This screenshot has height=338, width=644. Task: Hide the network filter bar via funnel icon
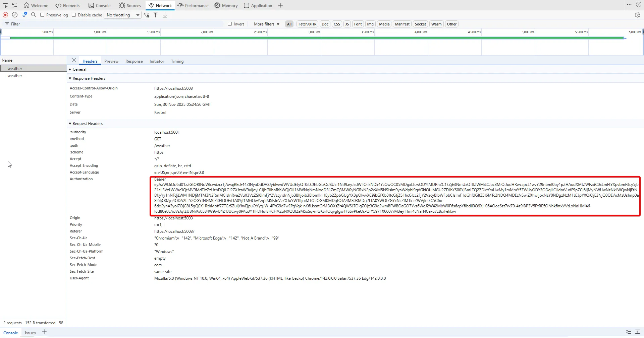[x=24, y=15]
